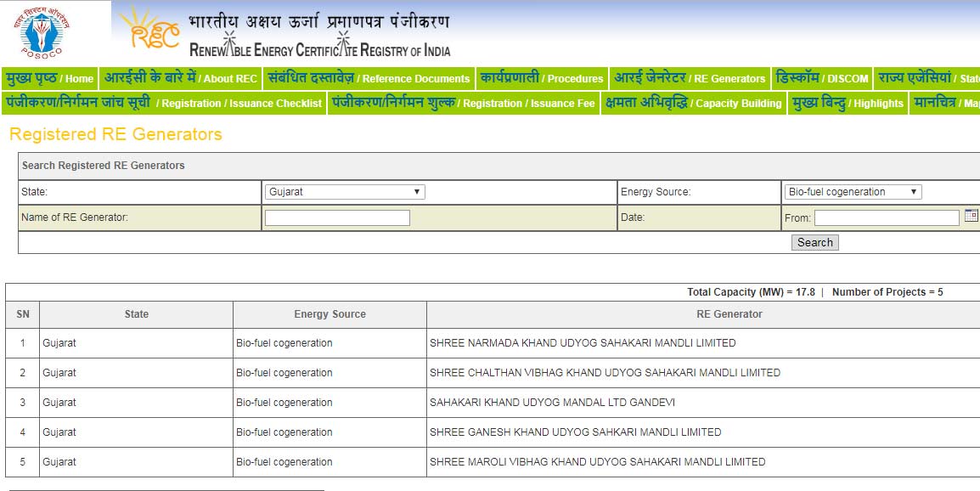Viewport: 980px width, 491px height.
Task: Select Sahakari Khand Udyog Mandal Gandevi entry
Action: coord(552,403)
